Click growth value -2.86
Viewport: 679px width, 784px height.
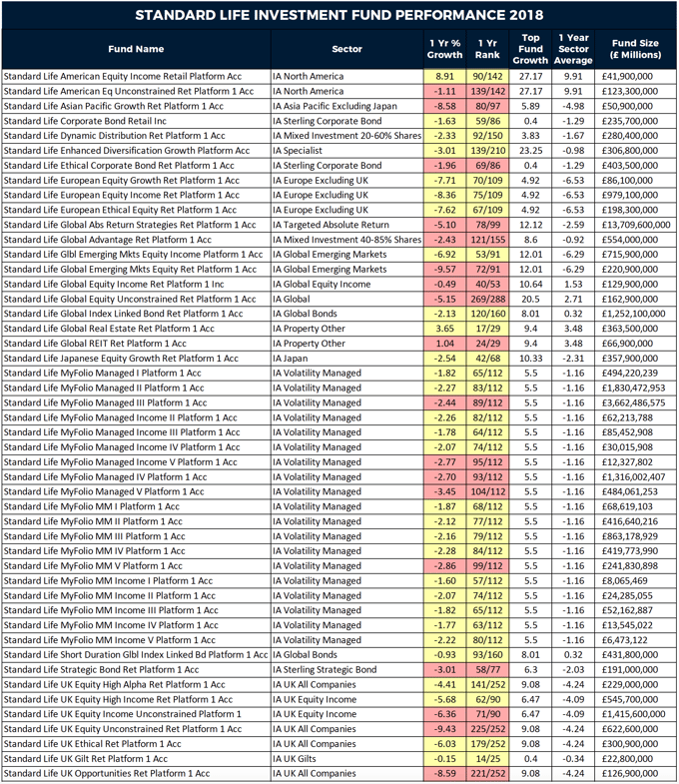click(x=444, y=566)
